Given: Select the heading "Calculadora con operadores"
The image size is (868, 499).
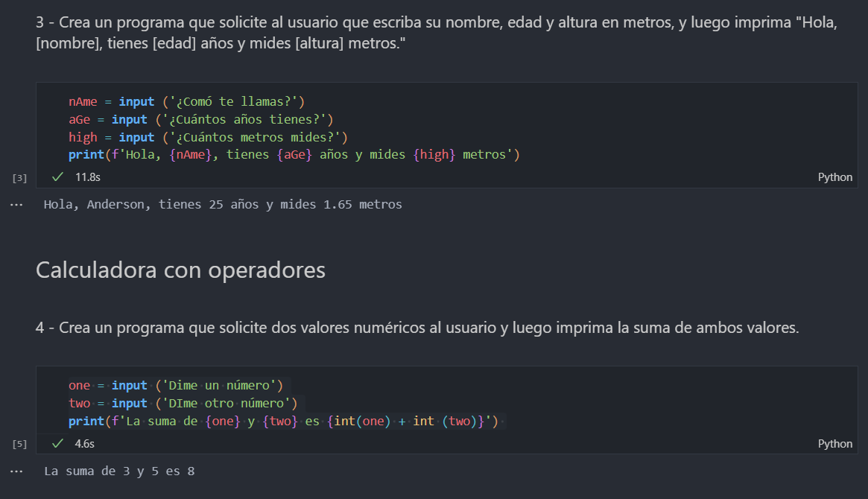Looking at the screenshot, I should 180,270.
